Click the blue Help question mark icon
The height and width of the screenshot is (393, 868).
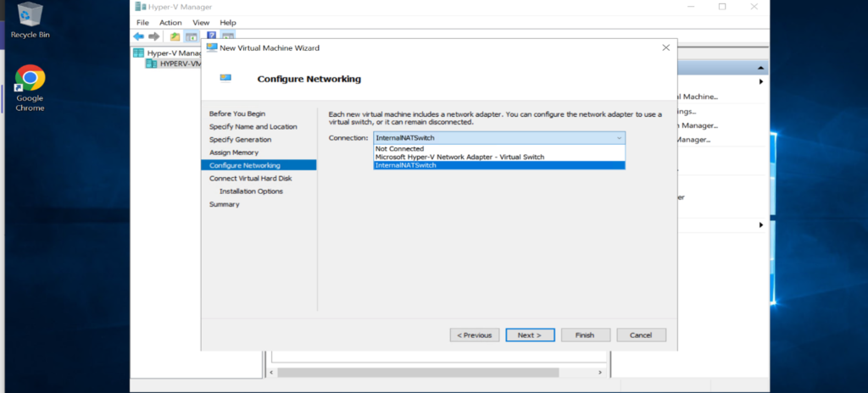click(x=211, y=35)
